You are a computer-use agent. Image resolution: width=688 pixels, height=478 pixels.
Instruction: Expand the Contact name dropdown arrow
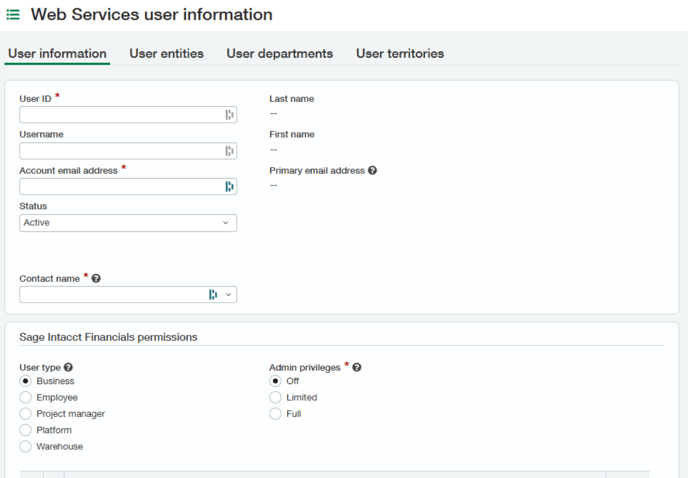[228, 295]
